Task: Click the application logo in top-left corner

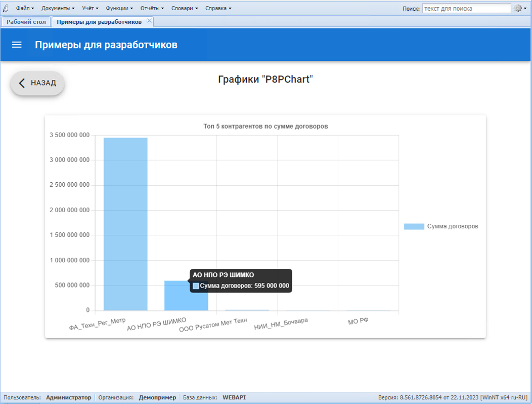Action: coord(5,8)
